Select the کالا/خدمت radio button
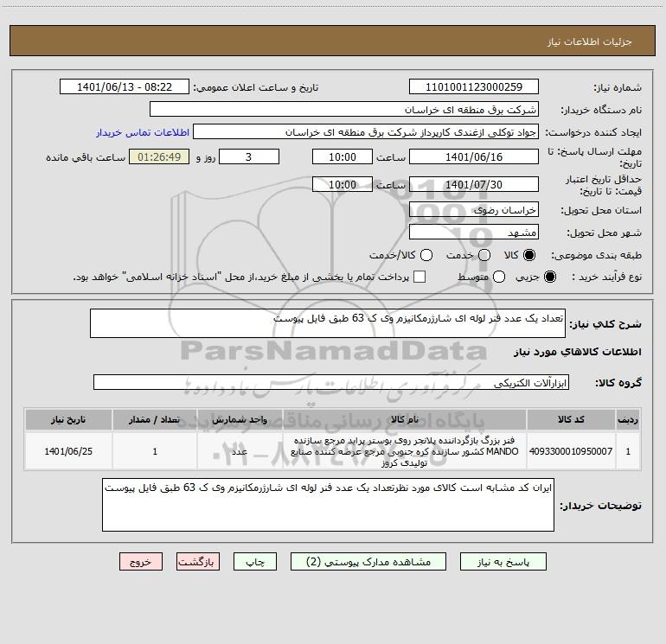The height and width of the screenshot is (644, 666). click(x=426, y=255)
